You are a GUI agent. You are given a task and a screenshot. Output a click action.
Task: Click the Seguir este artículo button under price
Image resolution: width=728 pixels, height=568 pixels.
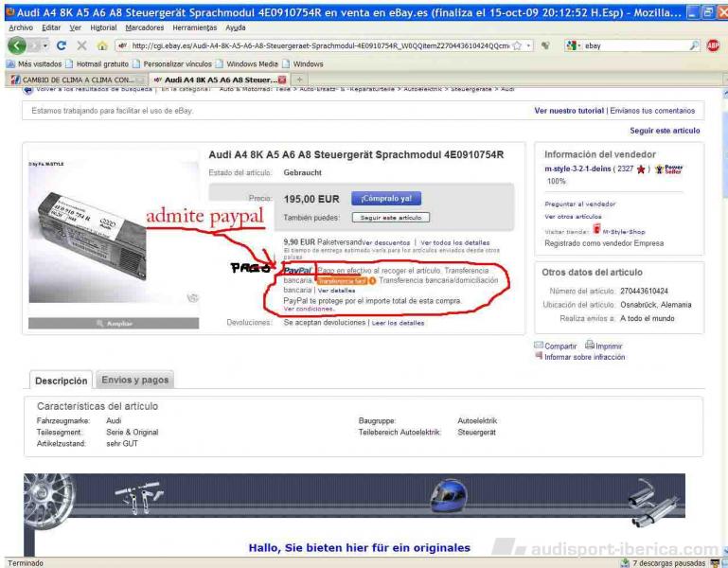(x=390, y=218)
